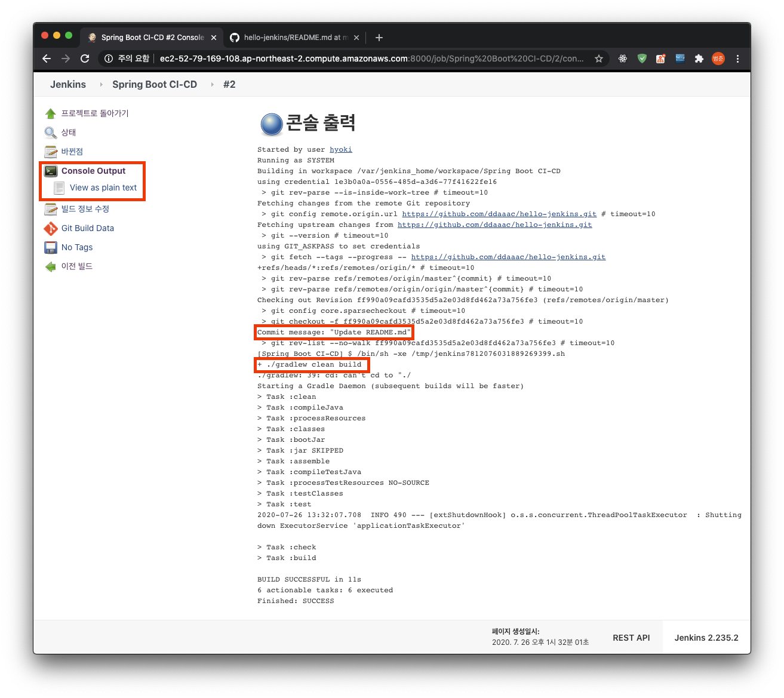Viewport: 784px width, 698px height.
Task: Click the Git Build Data diamond icon
Action: [51, 228]
